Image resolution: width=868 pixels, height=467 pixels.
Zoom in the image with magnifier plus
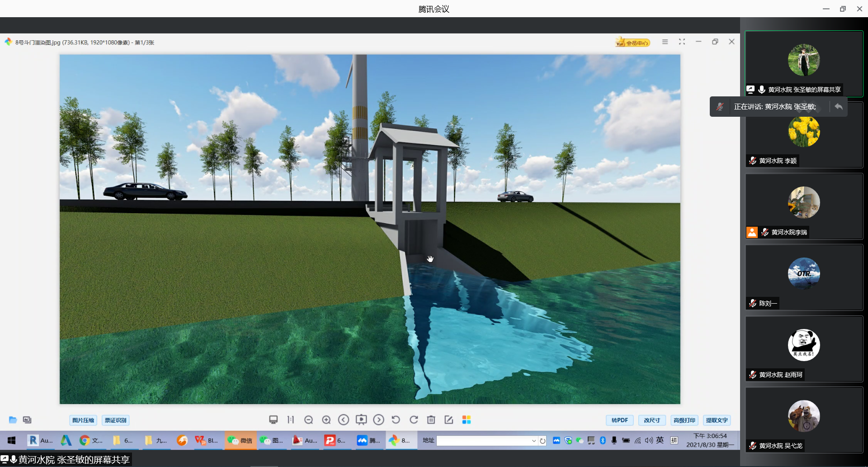tap(326, 420)
